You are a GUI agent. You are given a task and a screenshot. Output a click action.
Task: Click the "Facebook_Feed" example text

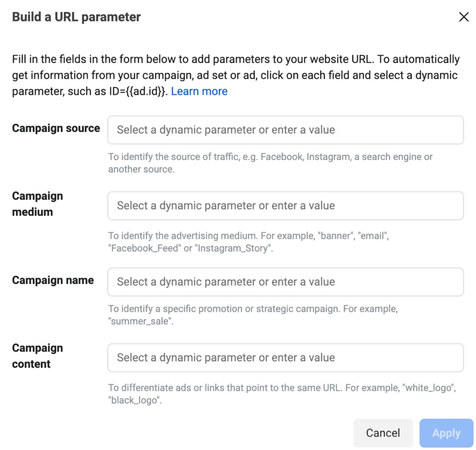click(x=145, y=248)
